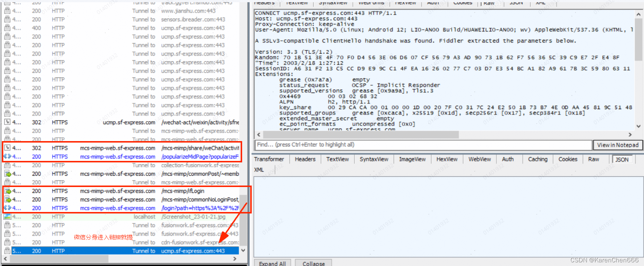Select the /login?path=https session row
Image resolution: width=644 pixels, height=266 pixels.
pos(121,208)
